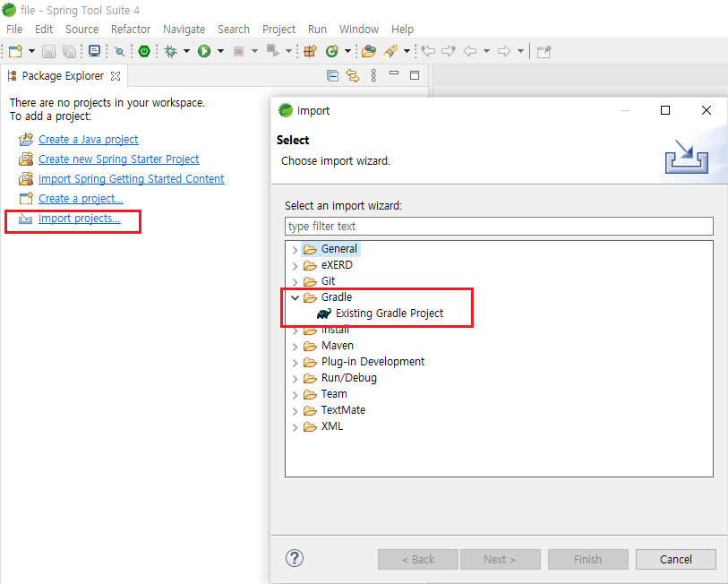Minimize the Package Explorer panel

tap(394, 73)
